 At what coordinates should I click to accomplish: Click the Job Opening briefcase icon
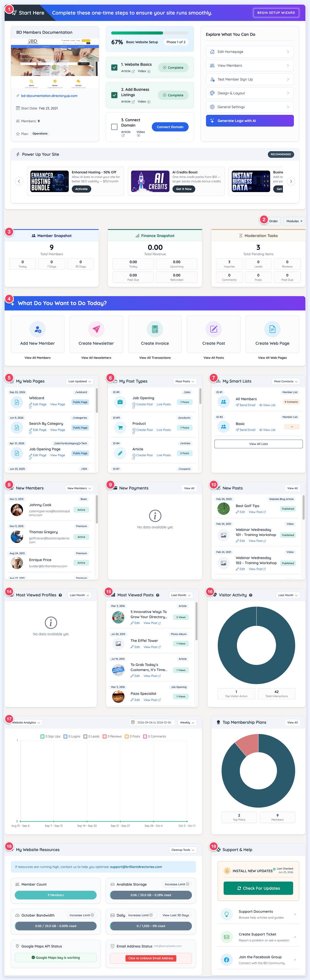[x=120, y=402]
